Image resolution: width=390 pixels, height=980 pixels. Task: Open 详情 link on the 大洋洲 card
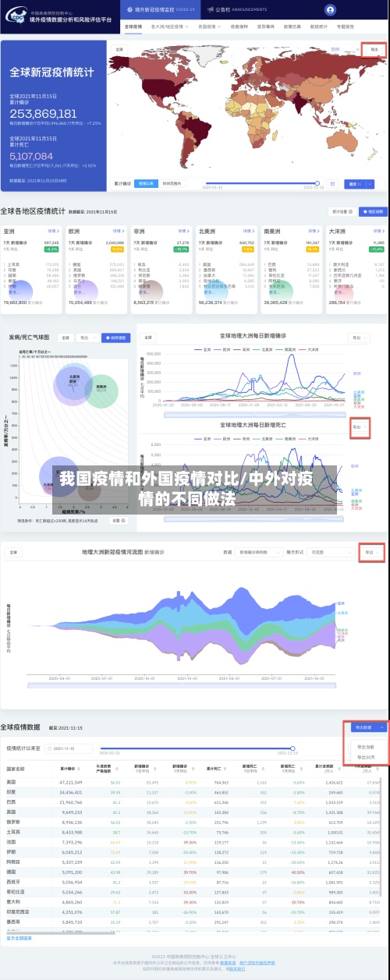[x=378, y=232]
